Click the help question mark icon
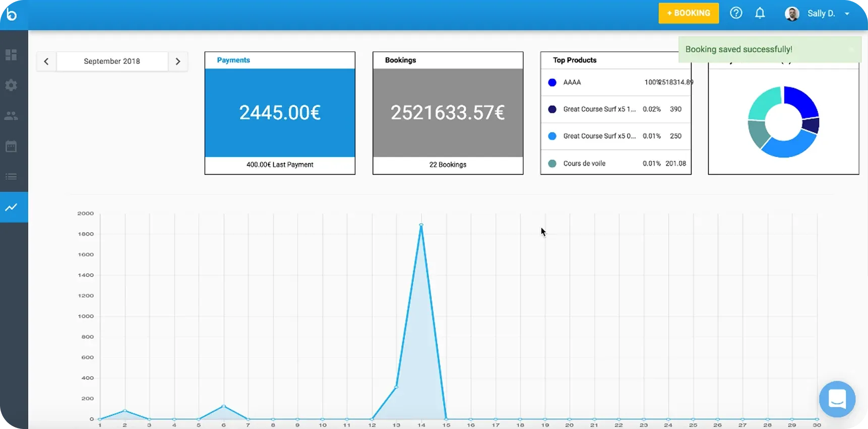This screenshot has width=868, height=429. 736,13
